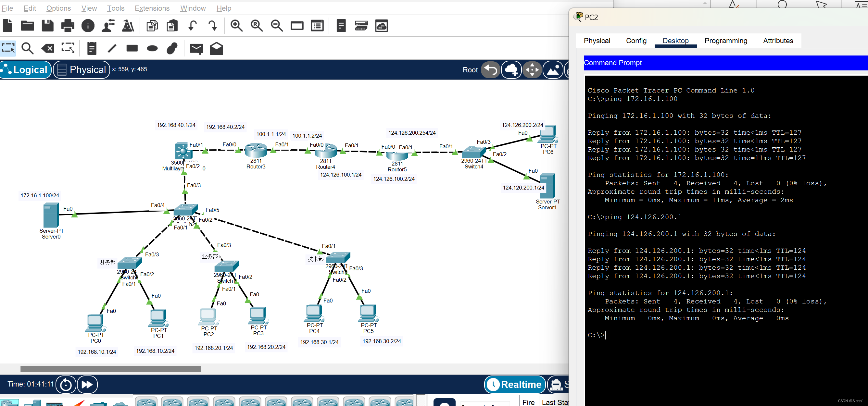Click the workspace horizontal scrollbar
868x406 pixels.
coord(110,369)
